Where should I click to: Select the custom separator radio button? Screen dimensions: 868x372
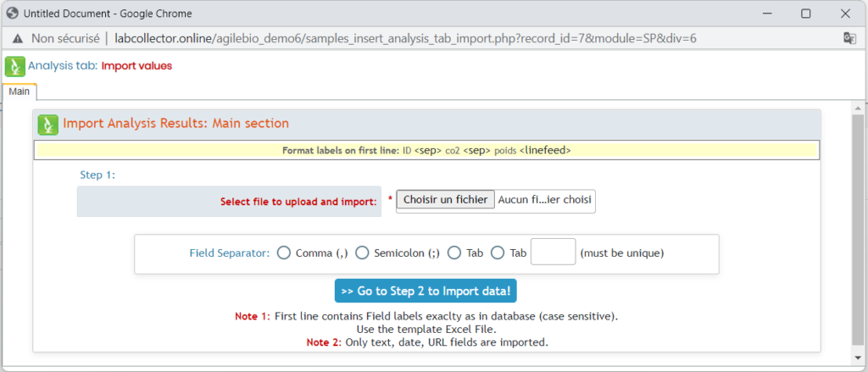498,253
